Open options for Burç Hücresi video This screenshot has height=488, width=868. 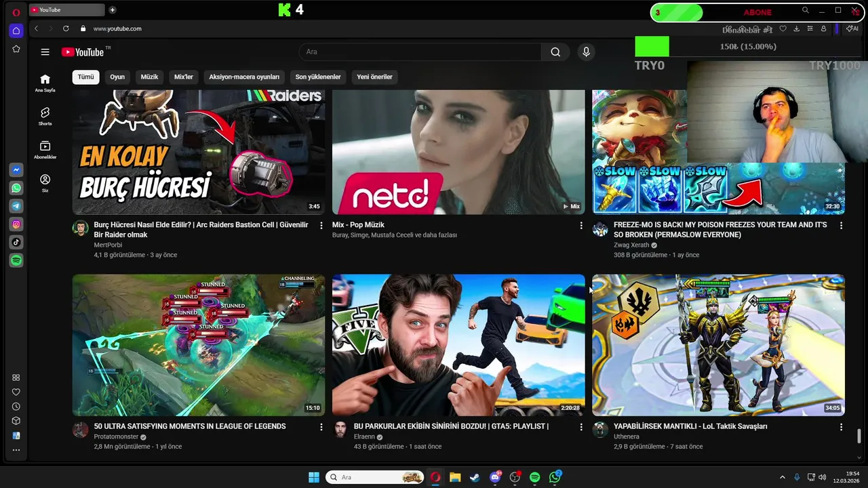pos(321,225)
